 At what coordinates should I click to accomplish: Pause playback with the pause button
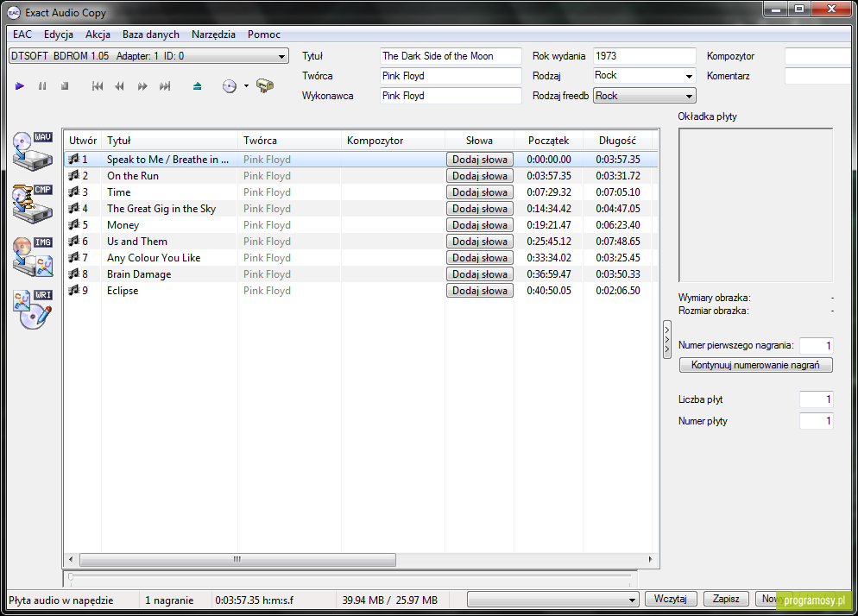point(42,86)
